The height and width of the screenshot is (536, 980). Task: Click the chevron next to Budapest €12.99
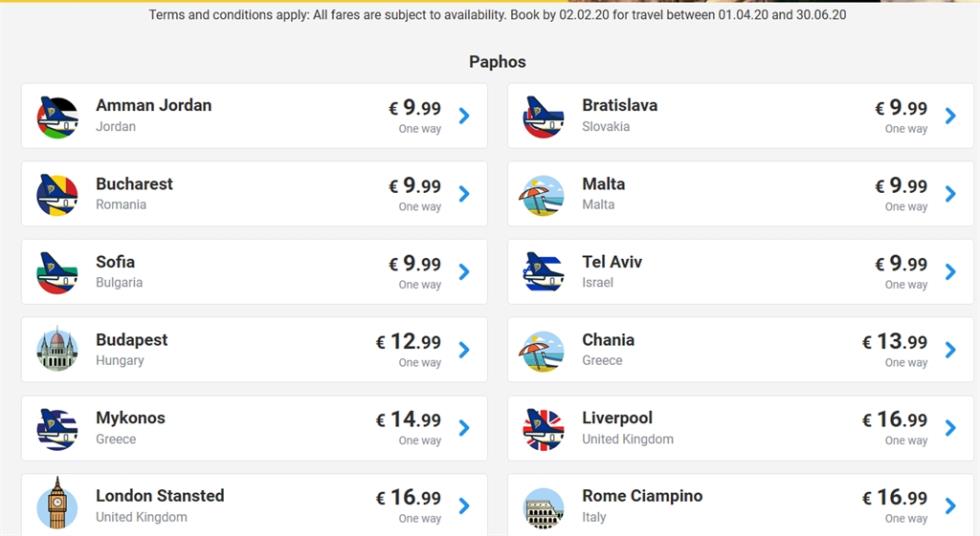coord(464,350)
